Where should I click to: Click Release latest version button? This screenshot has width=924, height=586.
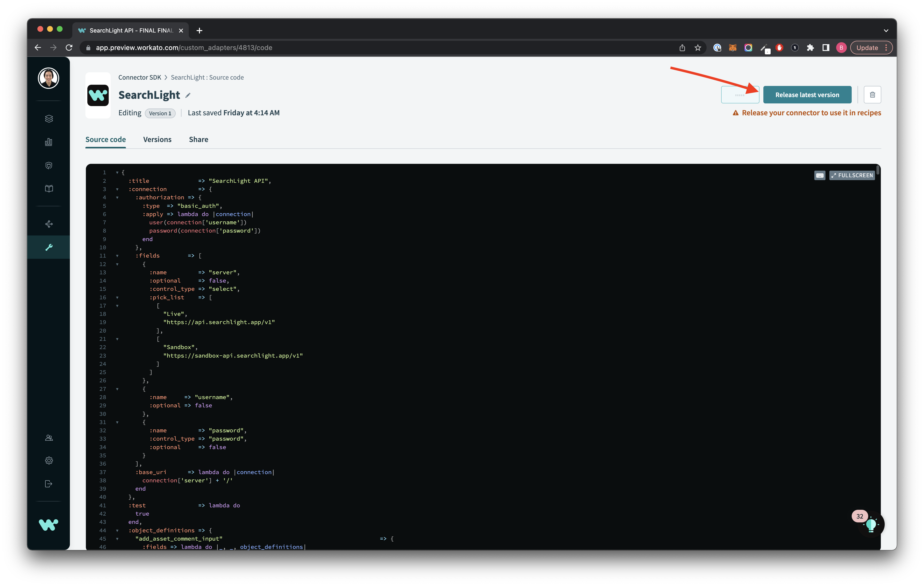(807, 95)
